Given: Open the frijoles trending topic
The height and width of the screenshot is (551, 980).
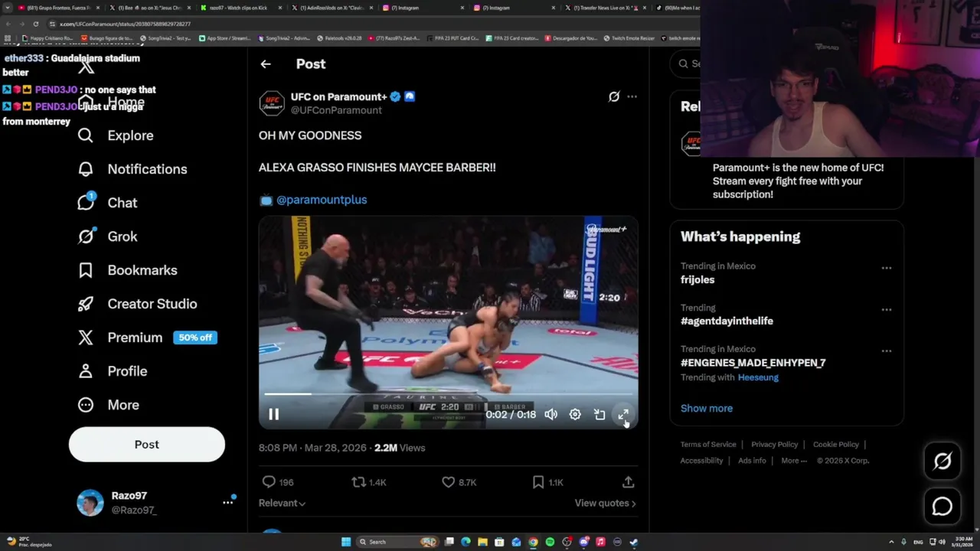Looking at the screenshot, I should (697, 280).
